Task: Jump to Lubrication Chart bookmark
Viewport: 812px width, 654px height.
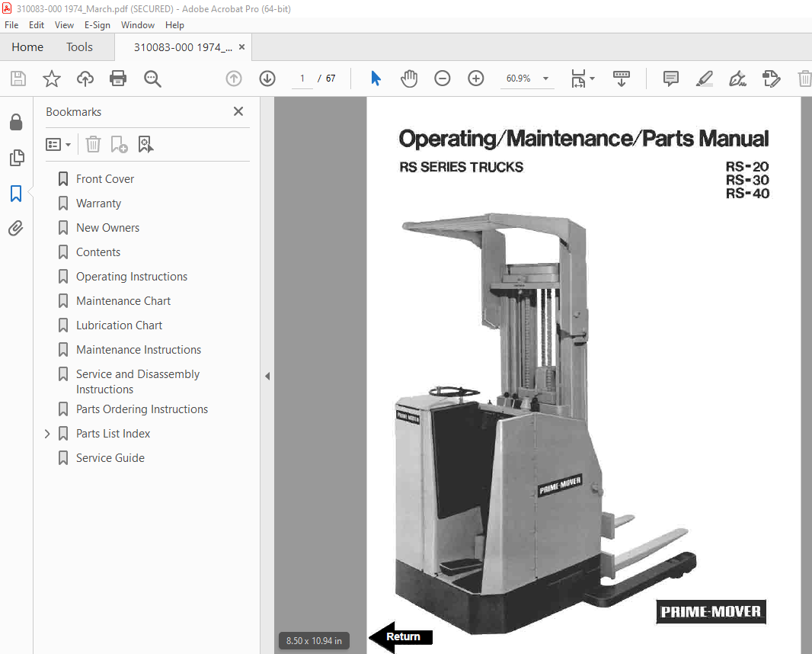Action: tap(119, 325)
